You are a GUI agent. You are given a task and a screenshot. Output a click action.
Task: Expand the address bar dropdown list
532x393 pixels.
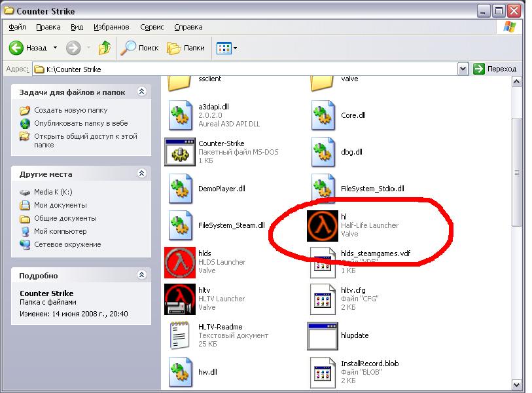pyautogui.click(x=463, y=69)
